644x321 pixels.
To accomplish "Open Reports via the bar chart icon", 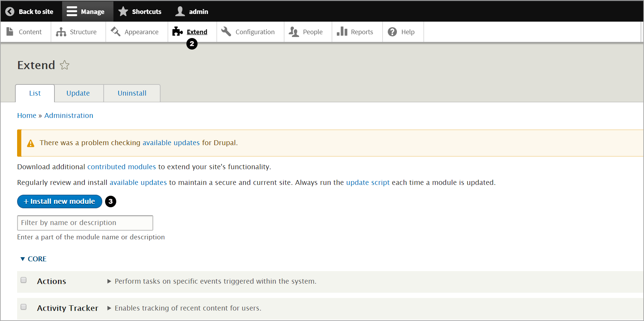I will tap(342, 31).
